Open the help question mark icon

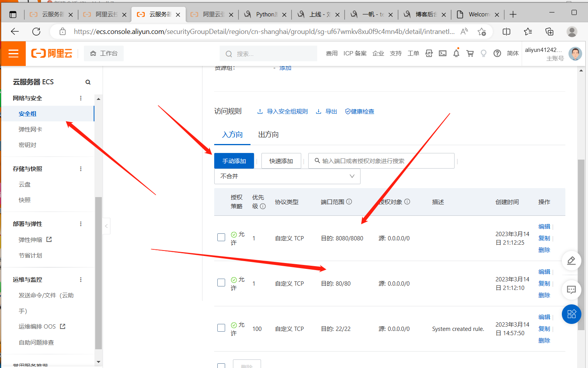coord(497,53)
